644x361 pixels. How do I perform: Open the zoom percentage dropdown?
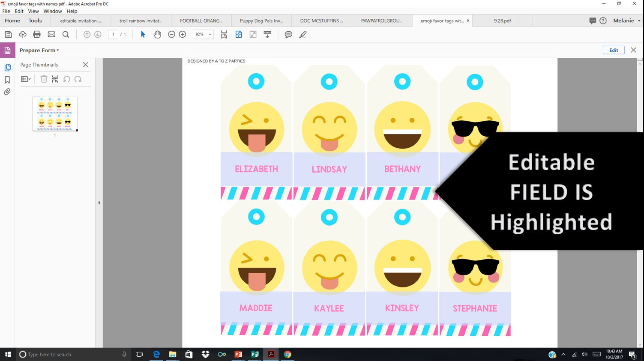point(210,34)
